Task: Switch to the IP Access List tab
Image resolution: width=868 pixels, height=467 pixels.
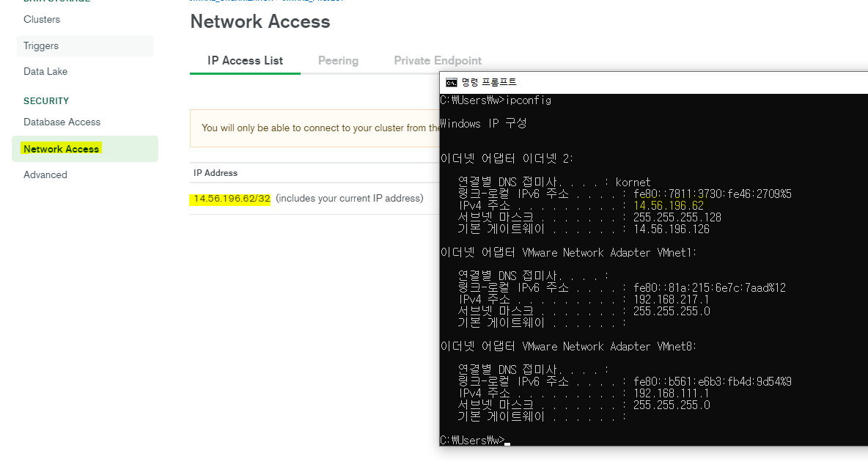Action: [x=246, y=61]
